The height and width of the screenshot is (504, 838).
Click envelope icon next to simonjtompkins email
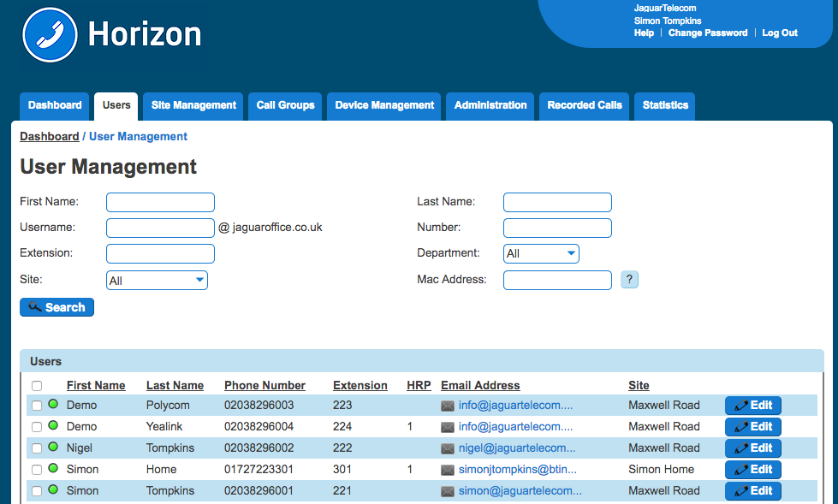(448, 470)
